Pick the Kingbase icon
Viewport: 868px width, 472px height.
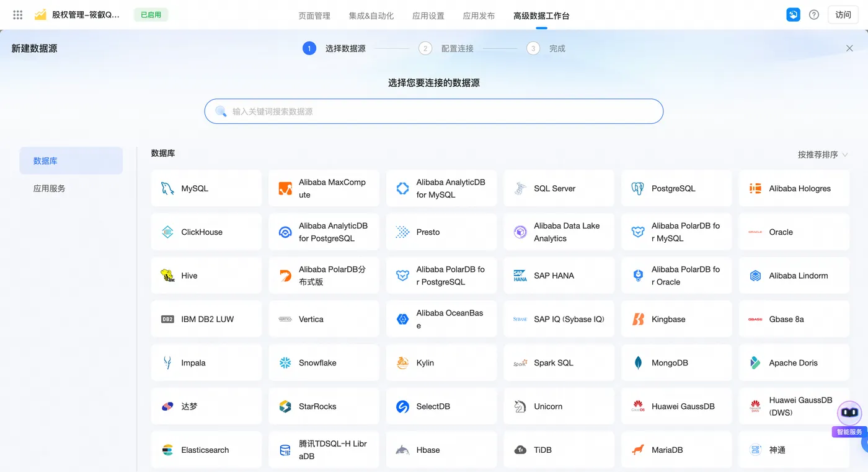point(638,319)
